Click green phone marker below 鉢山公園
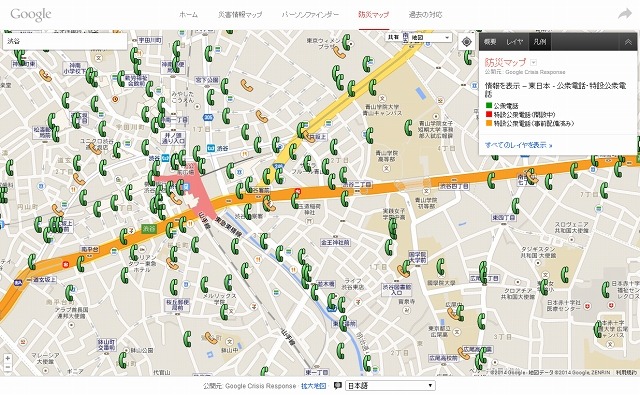The width and height of the screenshot is (640, 395). click(x=122, y=359)
